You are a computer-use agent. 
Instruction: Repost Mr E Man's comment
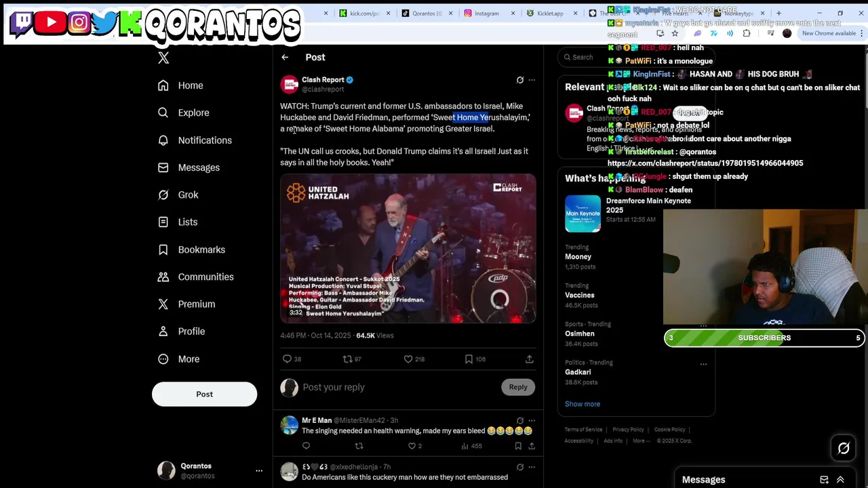359,446
